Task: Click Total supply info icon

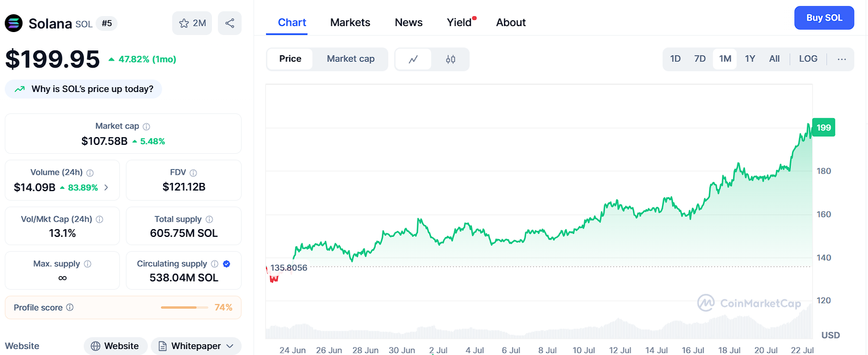Action: pyautogui.click(x=210, y=219)
